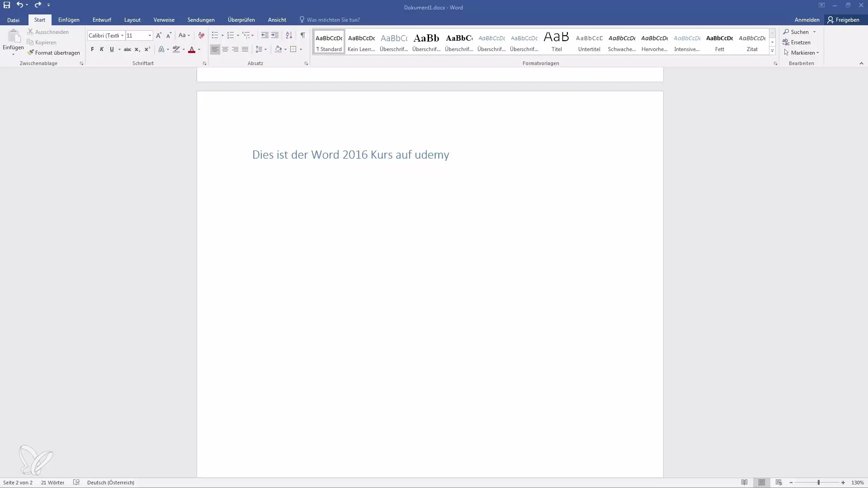
Task: Apply borders with the borders icon
Action: pyautogui.click(x=293, y=50)
